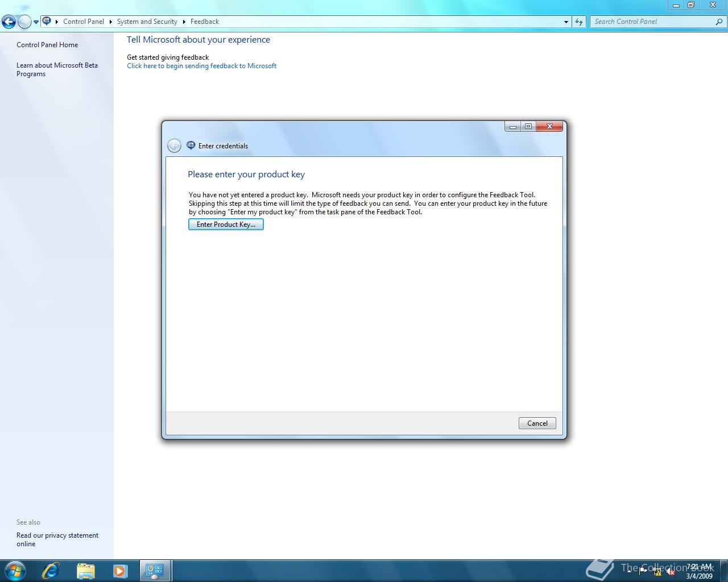This screenshot has height=582, width=728.
Task: Launch Windows Media Player from taskbar
Action: click(x=120, y=571)
